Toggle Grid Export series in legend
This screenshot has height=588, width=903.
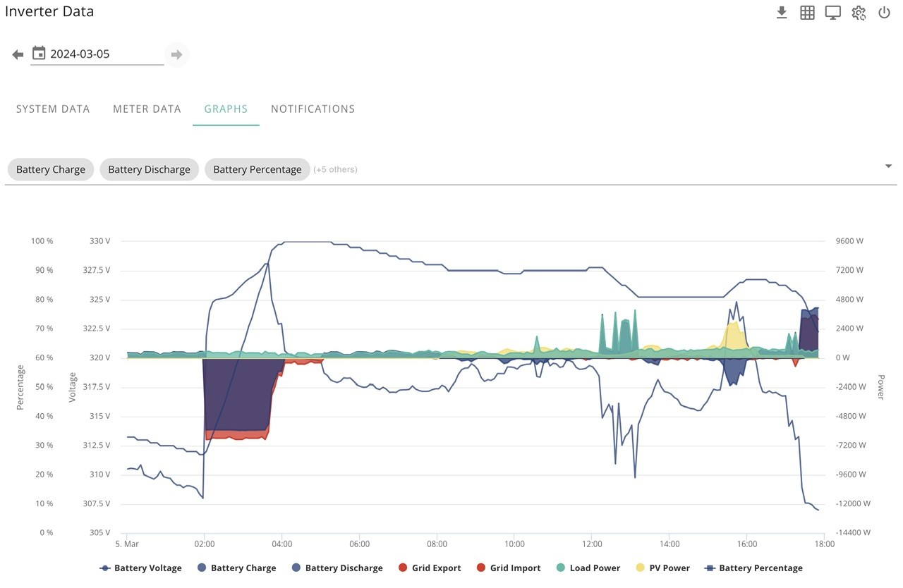tap(430, 568)
